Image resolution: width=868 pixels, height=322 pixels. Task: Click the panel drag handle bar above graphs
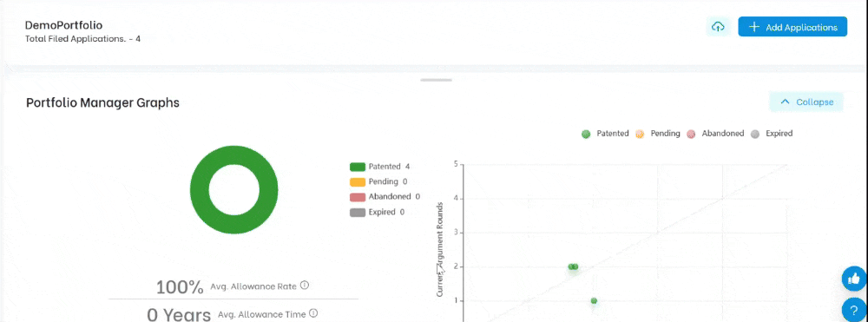click(x=437, y=80)
